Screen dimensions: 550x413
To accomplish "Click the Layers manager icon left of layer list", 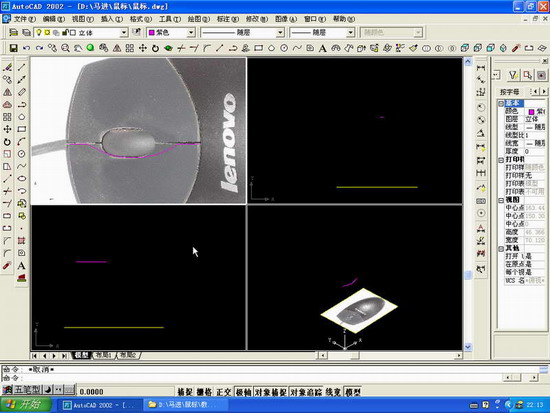I will click(13, 33).
